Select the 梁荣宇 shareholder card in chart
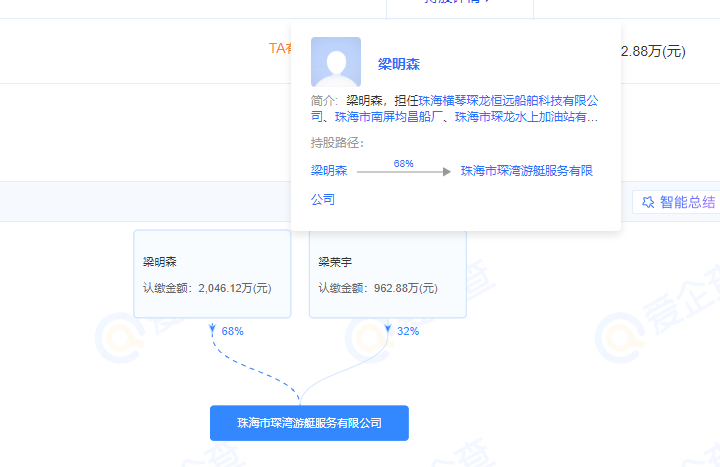The height and width of the screenshot is (467, 720). [388, 274]
